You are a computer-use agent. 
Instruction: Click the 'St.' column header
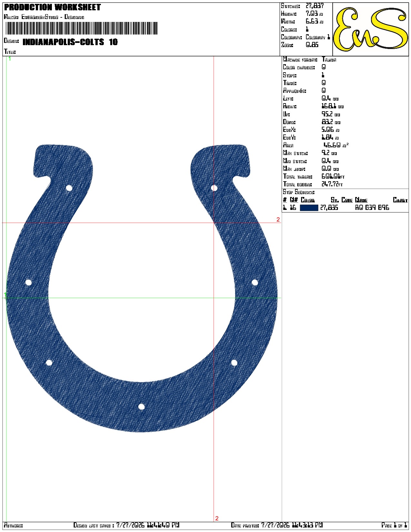click(335, 200)
